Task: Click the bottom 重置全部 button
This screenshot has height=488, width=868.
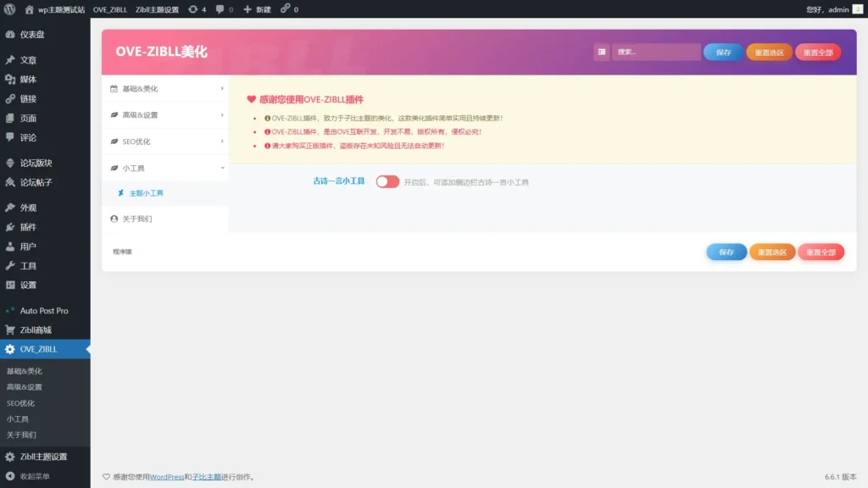Action: (821, 252)
